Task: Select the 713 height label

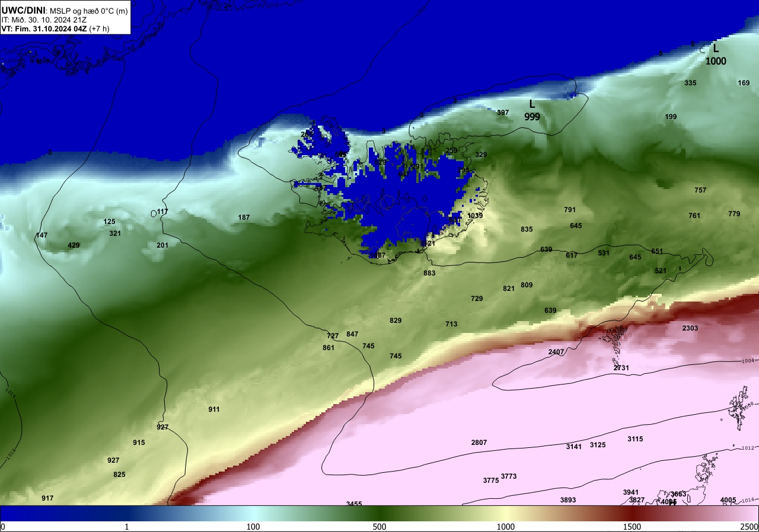Action: [x=451, y=324]
